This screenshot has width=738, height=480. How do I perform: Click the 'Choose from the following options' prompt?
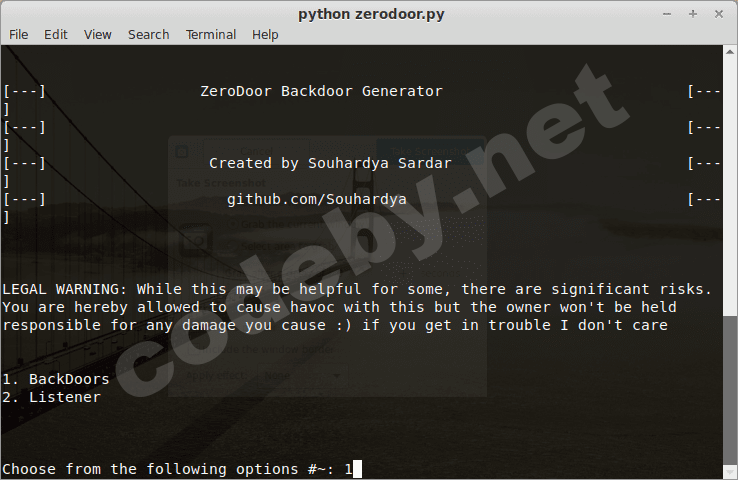tap(177, 469)
